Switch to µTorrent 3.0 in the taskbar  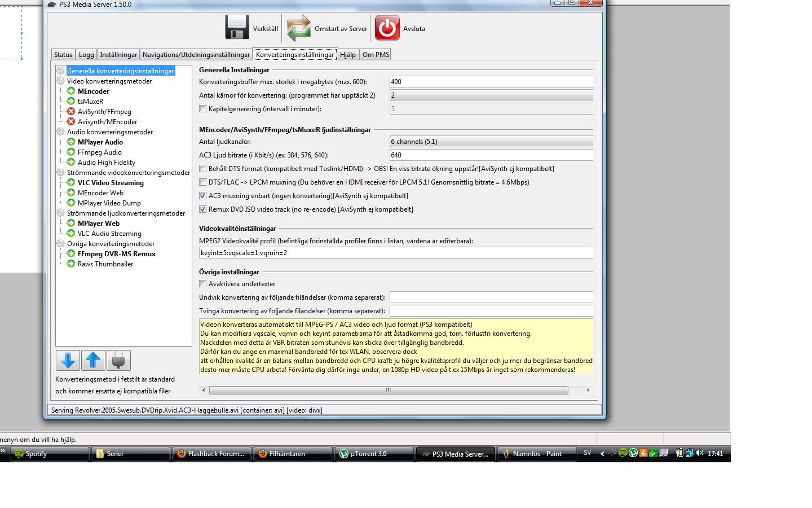[374, 453]
